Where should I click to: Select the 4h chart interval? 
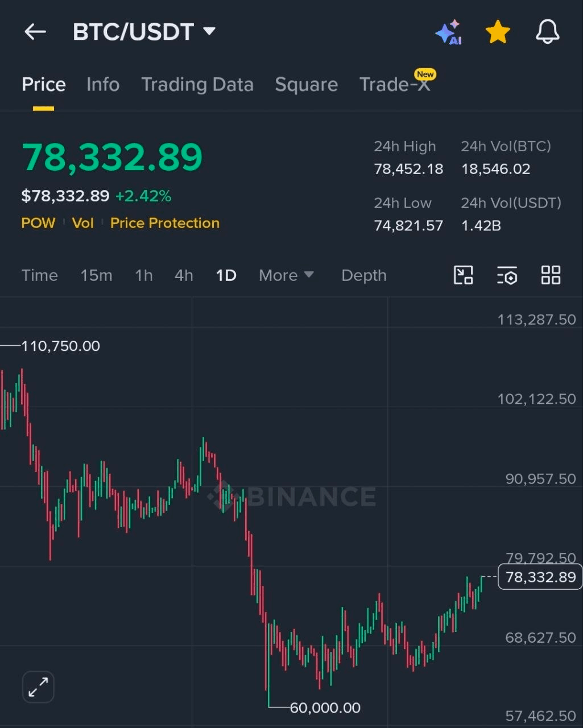[x=184, y=275]
